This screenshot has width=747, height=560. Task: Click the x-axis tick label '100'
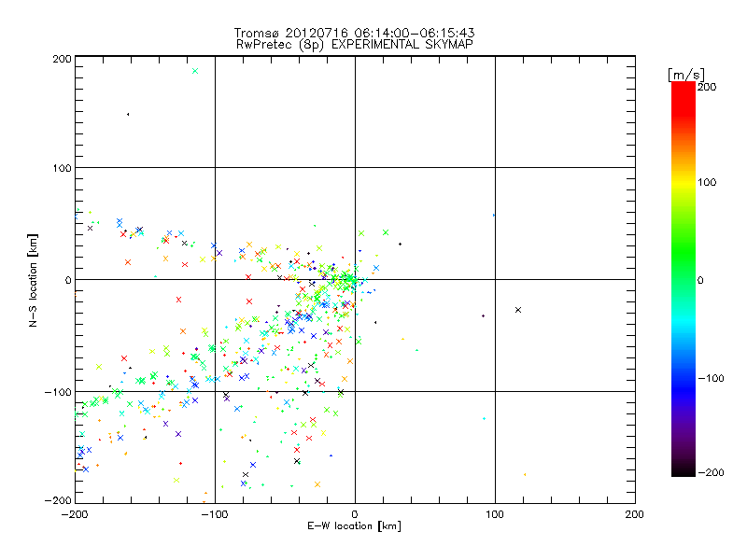click(x=495, y=515)
